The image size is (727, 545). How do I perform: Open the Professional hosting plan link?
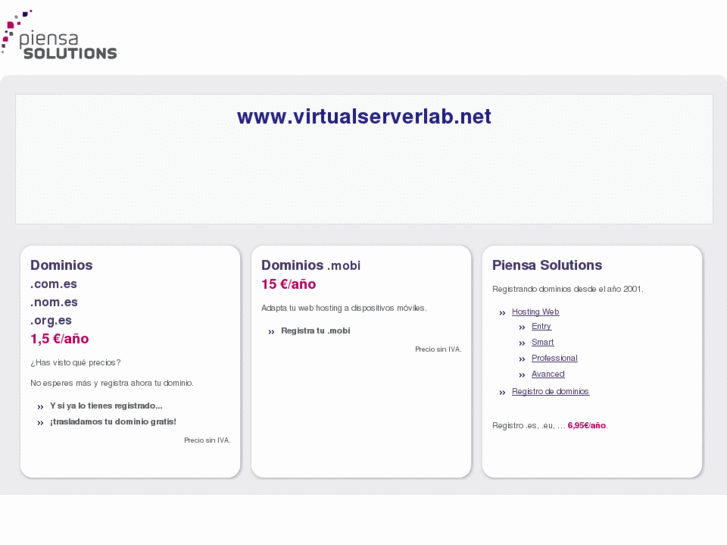pyautogui.click(x=555, y=358)
